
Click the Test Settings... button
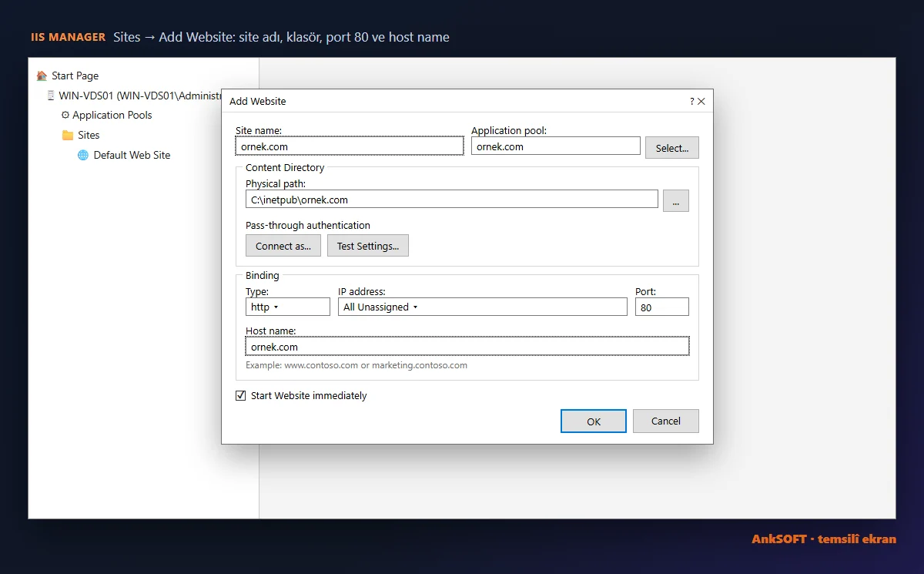(368, 246)
